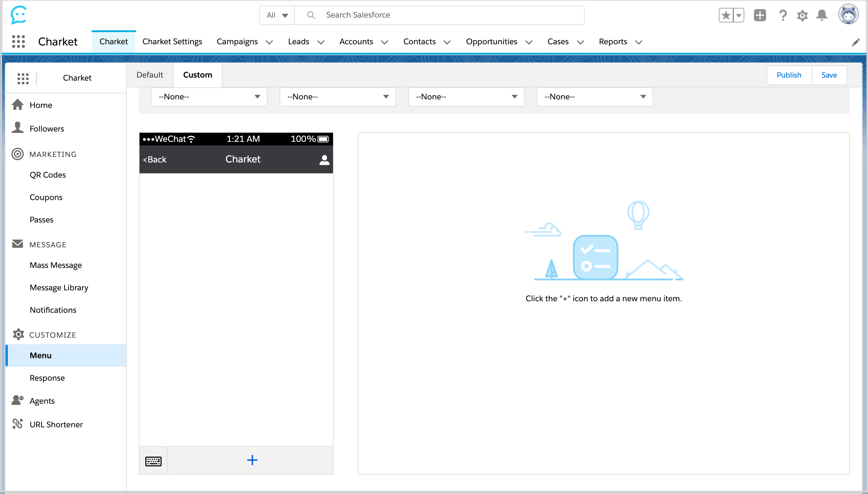Viewport: 868px width, 494px height.
Task: Open the Accounts tab
Action: click(356, 42)
